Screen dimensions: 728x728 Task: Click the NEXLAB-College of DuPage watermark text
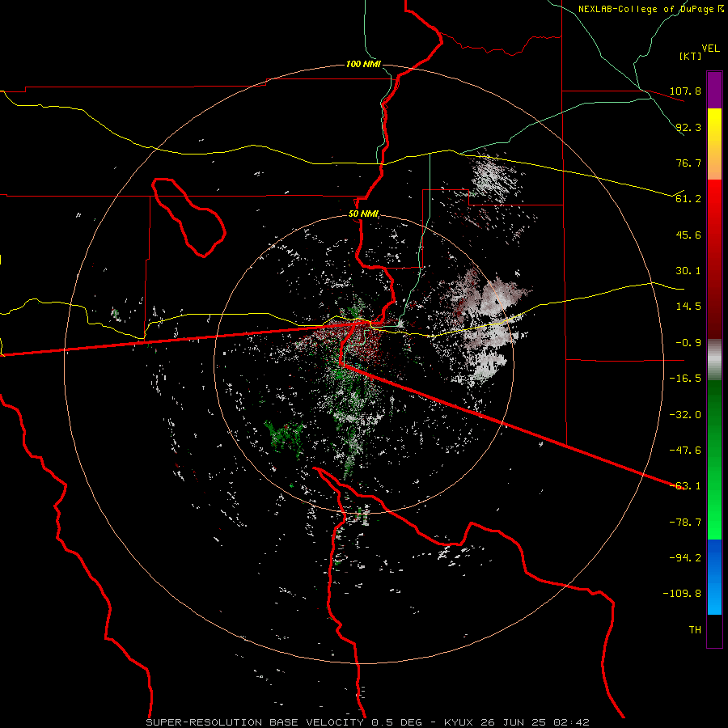coord(650,9)
